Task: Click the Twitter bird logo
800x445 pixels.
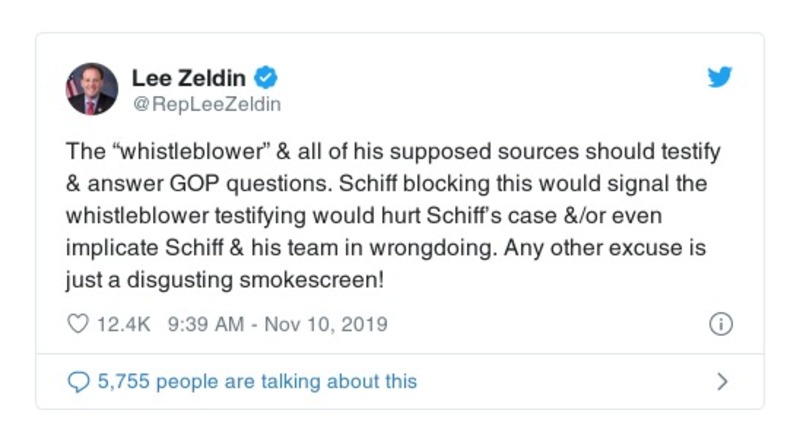Action: click(x=719, y=78)
